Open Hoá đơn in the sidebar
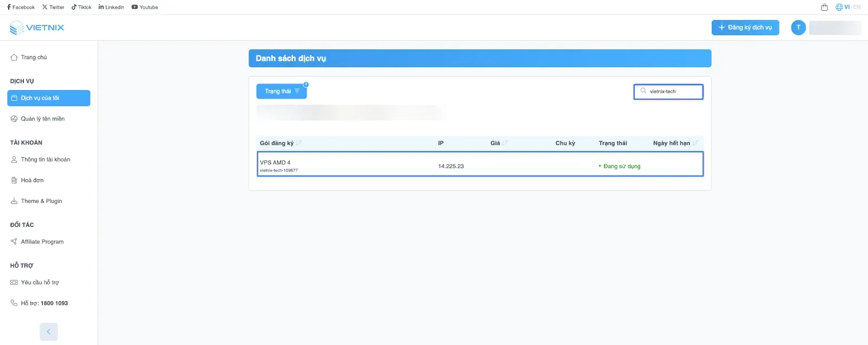This screenshot has width=868, height=345. 32,180
